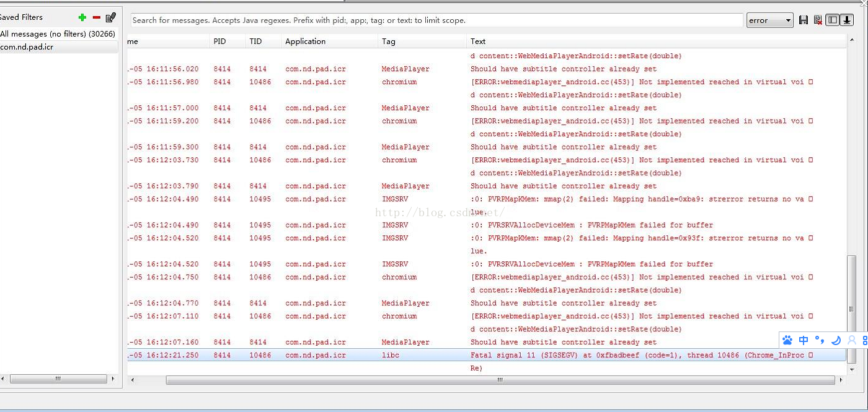868x412 pixels.
Task: Select All messages (no filters) filter
Action: (58, 34)
